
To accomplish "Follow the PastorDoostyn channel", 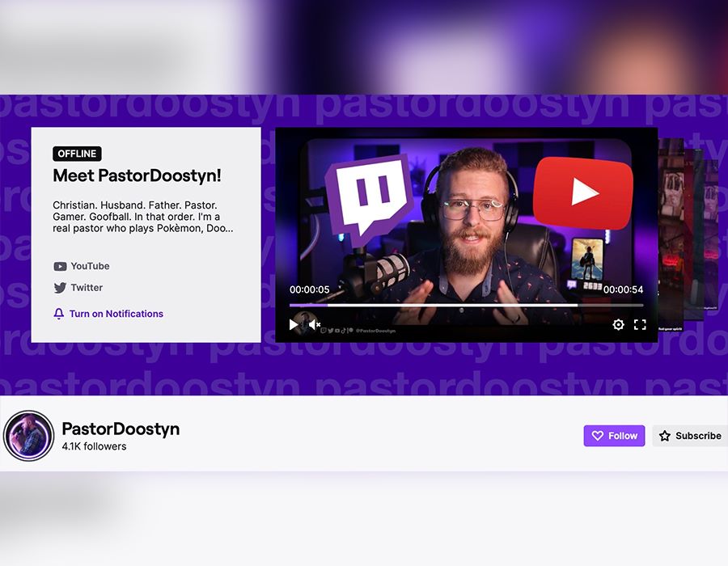I will [614, 436].
